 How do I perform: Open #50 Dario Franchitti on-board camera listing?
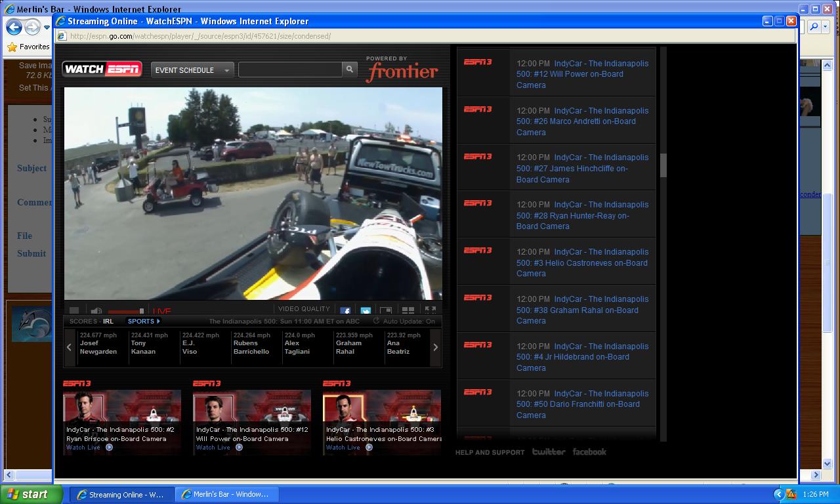click(582, 404)
